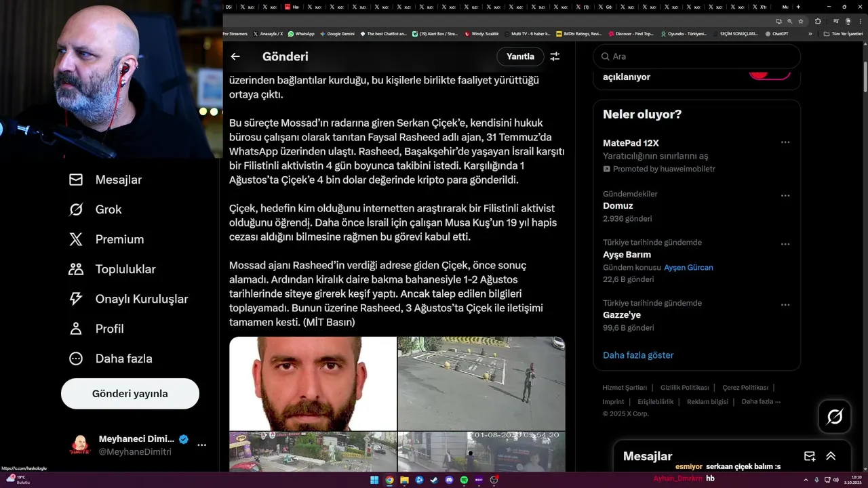Screen dimensions: 868x488
Task: Open Mesajlar in the left sidebar
Action: click(x=105, y=180)
